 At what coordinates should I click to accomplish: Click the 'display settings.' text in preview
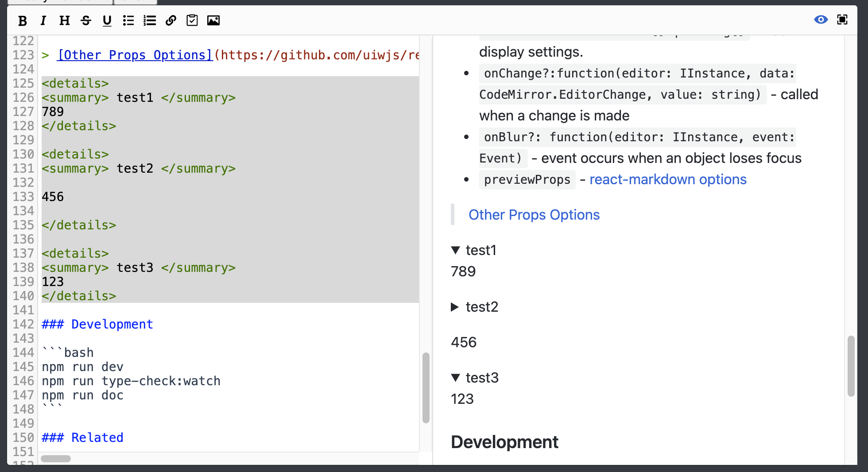coord(531,52)
